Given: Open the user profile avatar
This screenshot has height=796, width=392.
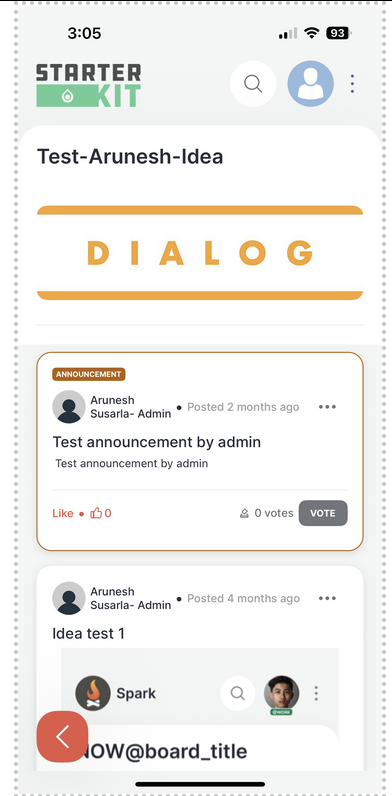Looking at the screenshot, I should click(x=311, y=83).
